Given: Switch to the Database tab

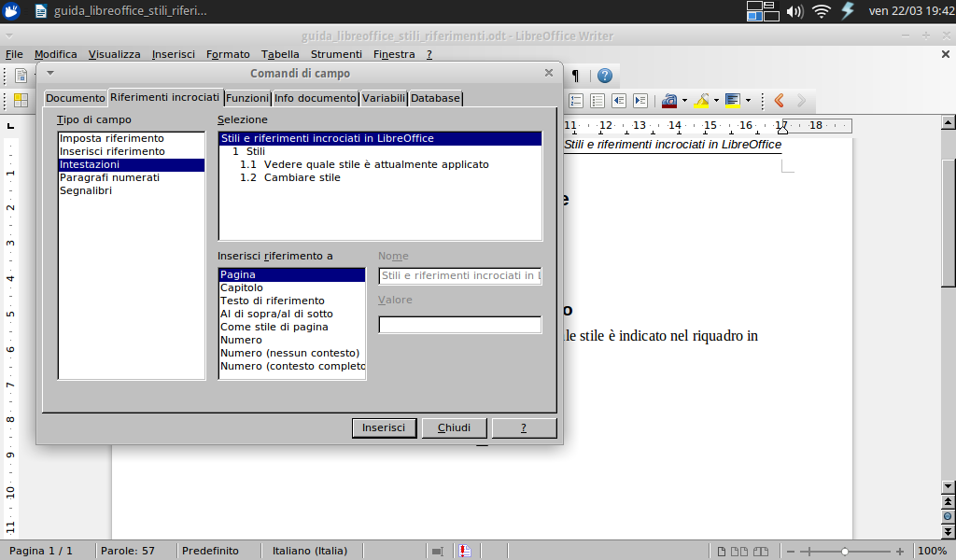Looking at the screenshot, I should (x=435, y=98).
